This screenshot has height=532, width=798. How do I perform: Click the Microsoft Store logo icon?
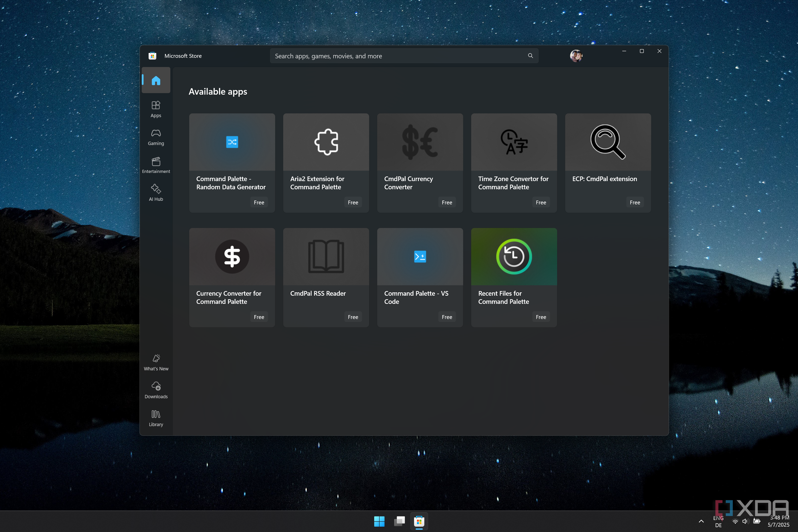pos(152,56)
